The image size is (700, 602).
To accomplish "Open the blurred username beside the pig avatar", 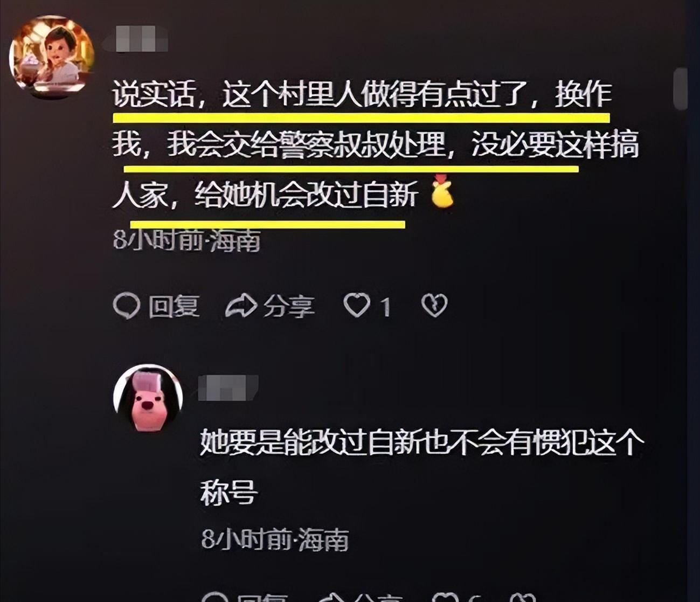I will click(228, 388).
